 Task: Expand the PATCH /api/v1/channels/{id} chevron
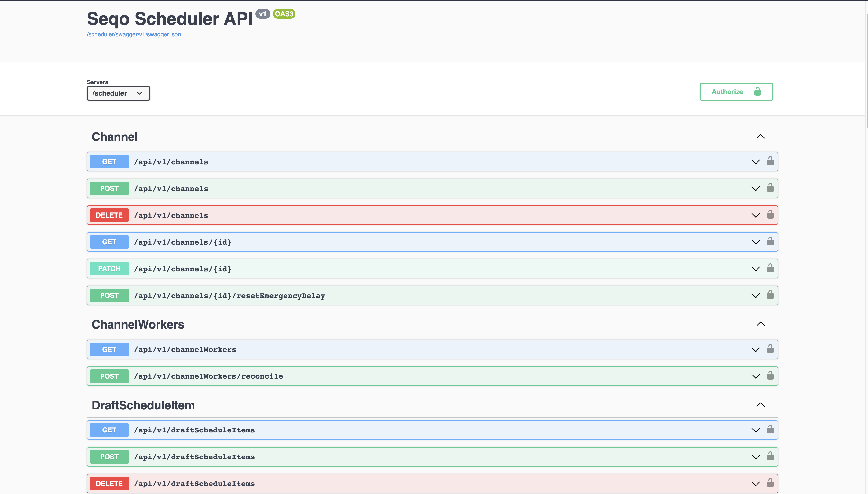point(756,269)
